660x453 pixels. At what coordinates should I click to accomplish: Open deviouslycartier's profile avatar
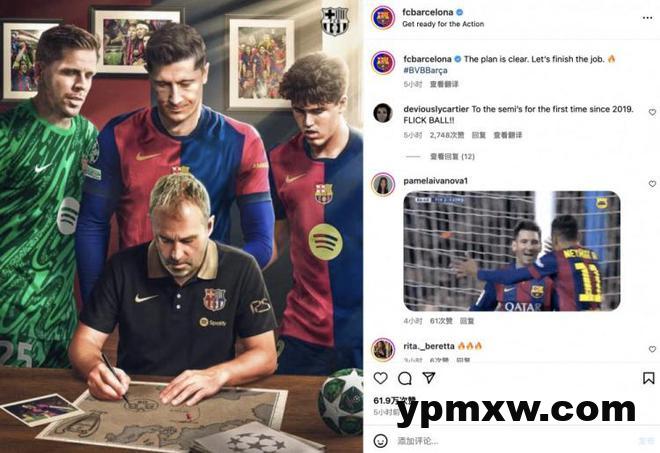(383, 113)
